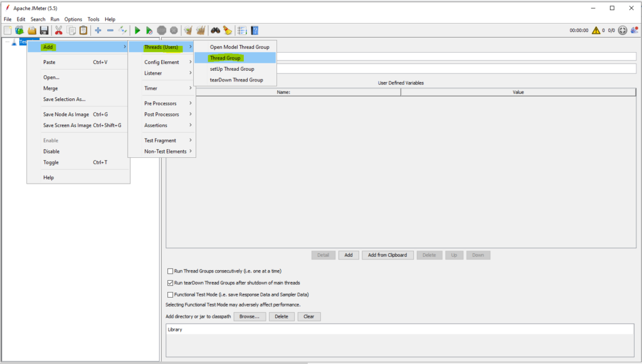The width and height of the screenshot is (642, 364).
Task: Click the scissors Cut icon
Action: click(59, 30)
